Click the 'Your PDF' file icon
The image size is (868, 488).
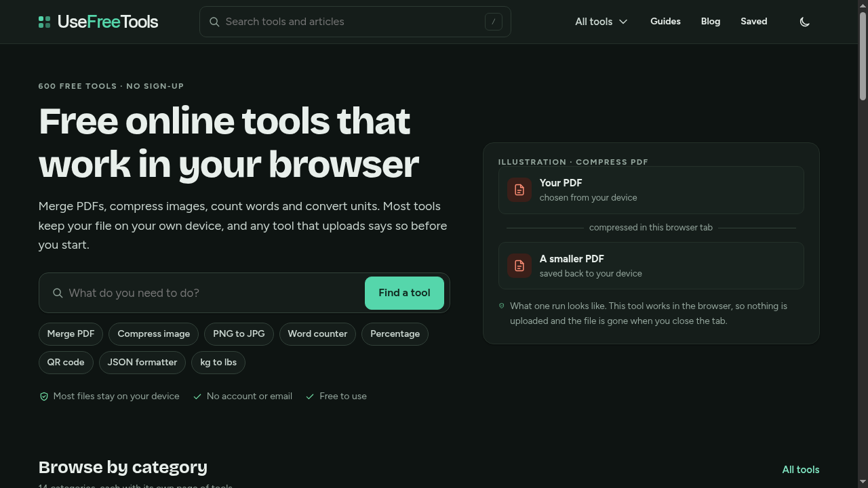click(519, 190)
